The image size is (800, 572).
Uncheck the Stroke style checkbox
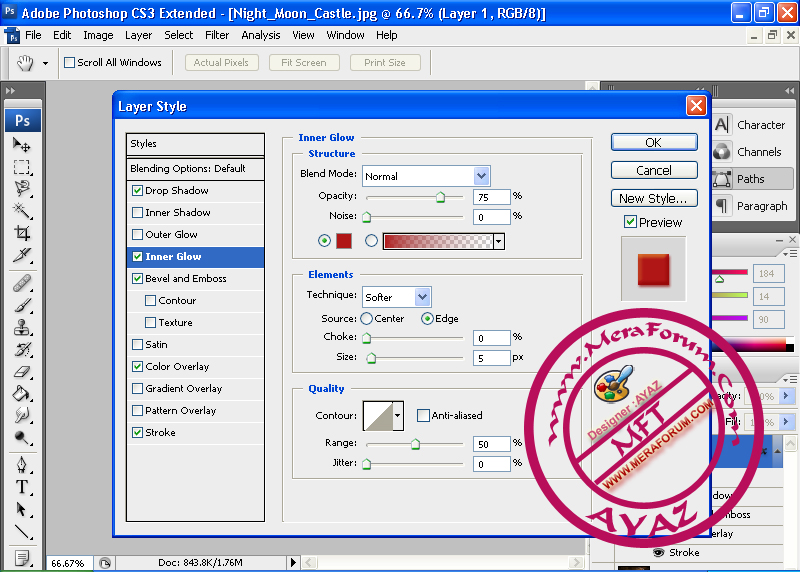[137, 432]
